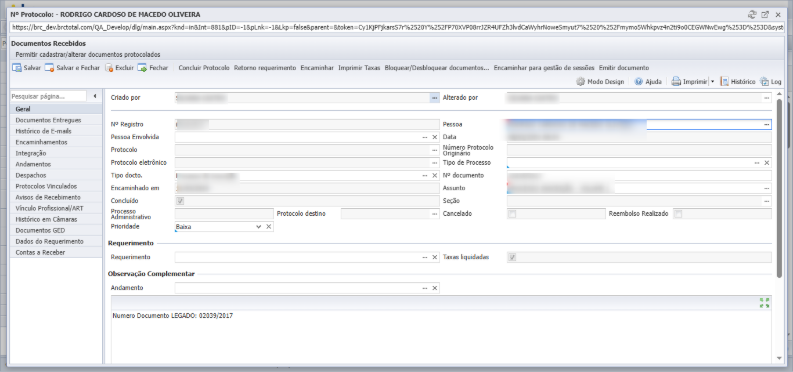793x372 pixels.
Task: Clear the Requerimento field
Action: coord(434,257)
